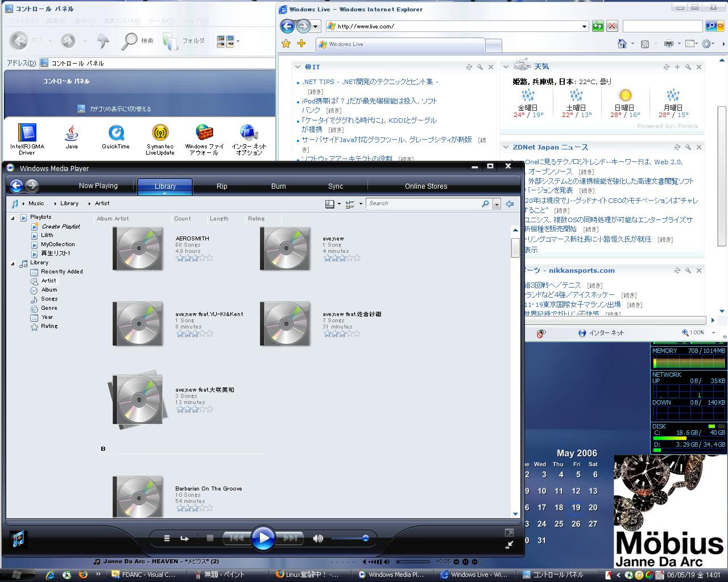Click the Count column header
This screenshot has height=582, width=728.
coord(183,218)
